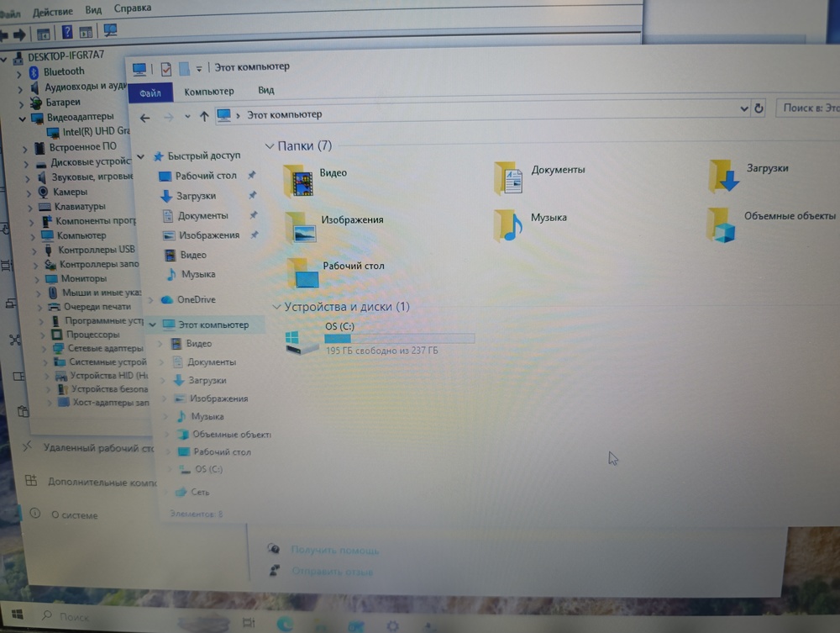Click the Properties checkmark quick-access icon

click(166, 69)
